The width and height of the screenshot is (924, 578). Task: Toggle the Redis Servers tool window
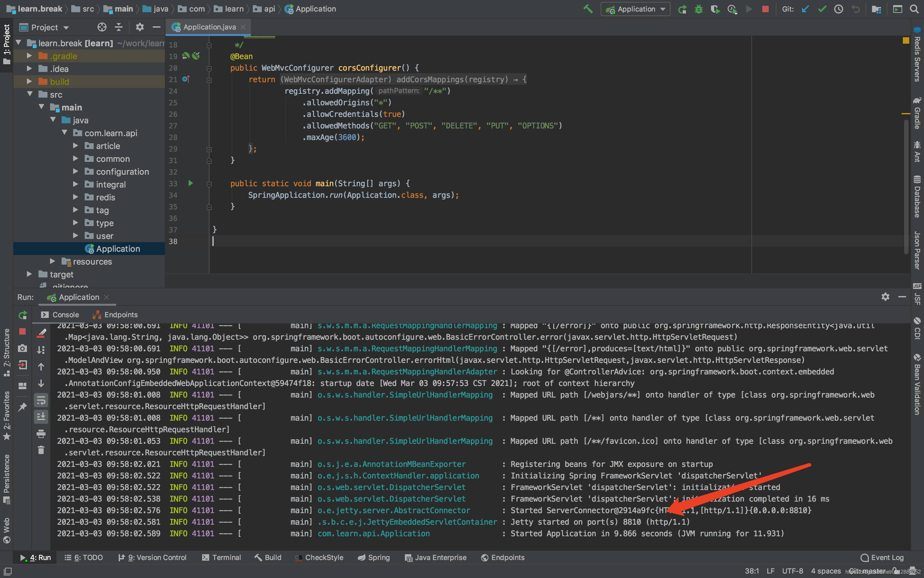(917, 54)
